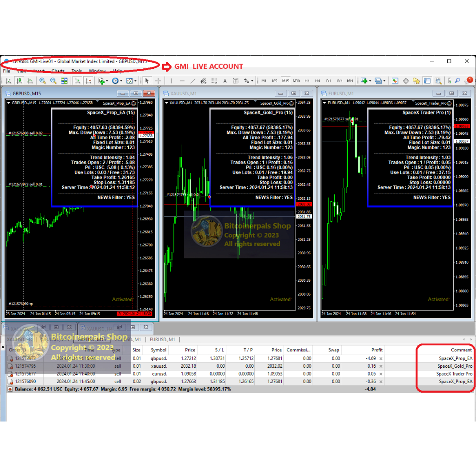The width and height of the screenshot is (476, 476).
Task: Expand the EURUSD chart quick-trade triangle
Action: click(x=324, y=103)
